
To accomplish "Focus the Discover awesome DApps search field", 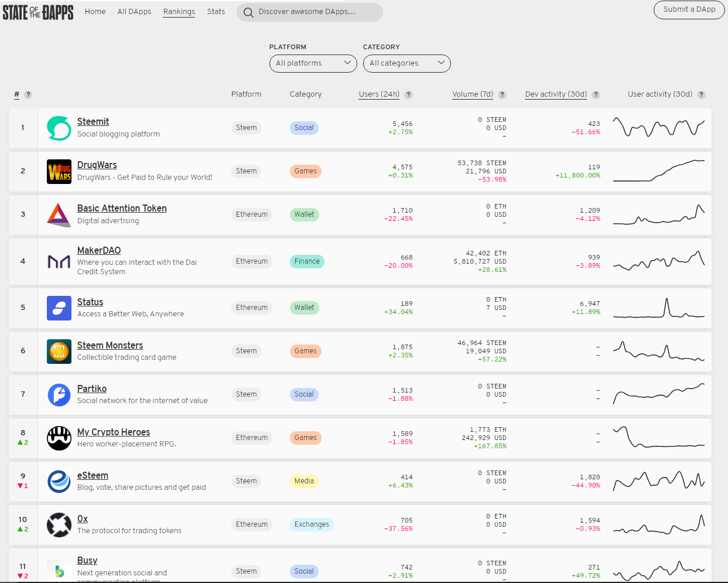I will tap(310, 12).
